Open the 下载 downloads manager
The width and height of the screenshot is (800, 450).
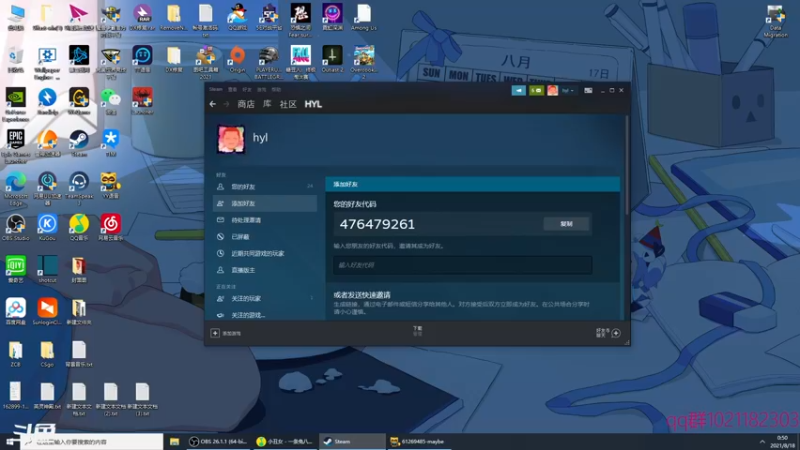(417, 331)
